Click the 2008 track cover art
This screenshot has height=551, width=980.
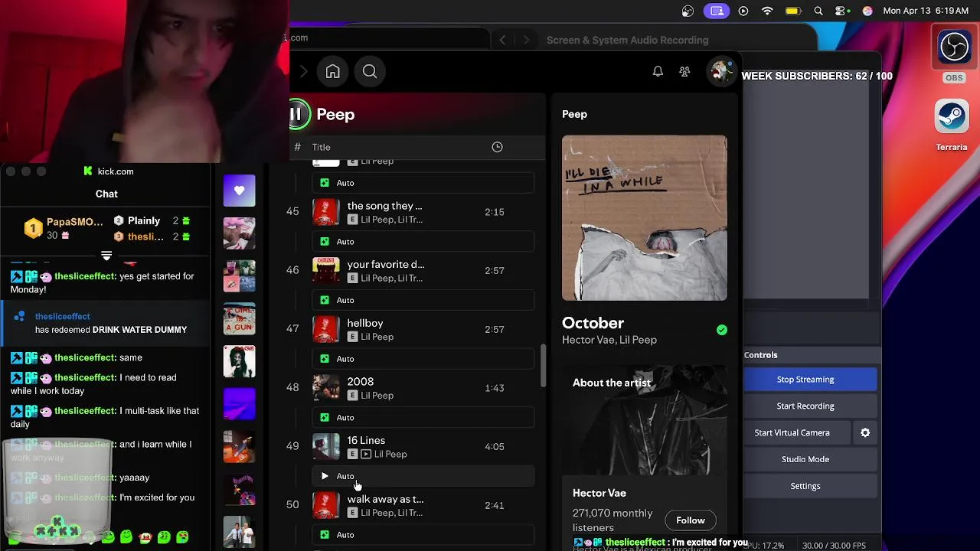click(x=325, y=388)
